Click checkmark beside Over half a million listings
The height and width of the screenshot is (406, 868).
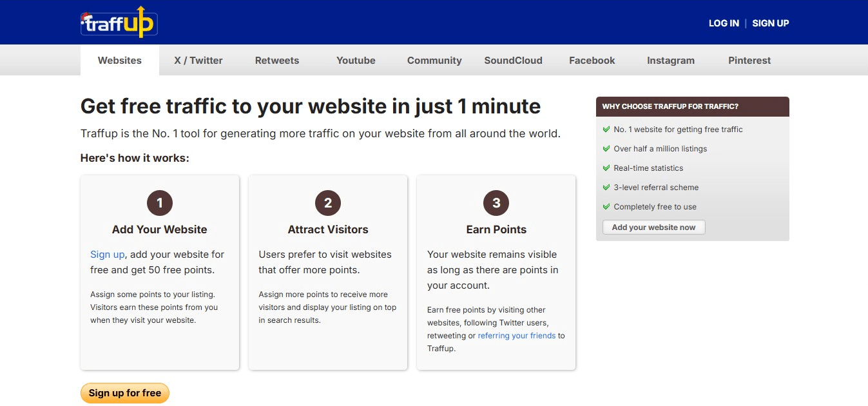(x=606, y=149)
